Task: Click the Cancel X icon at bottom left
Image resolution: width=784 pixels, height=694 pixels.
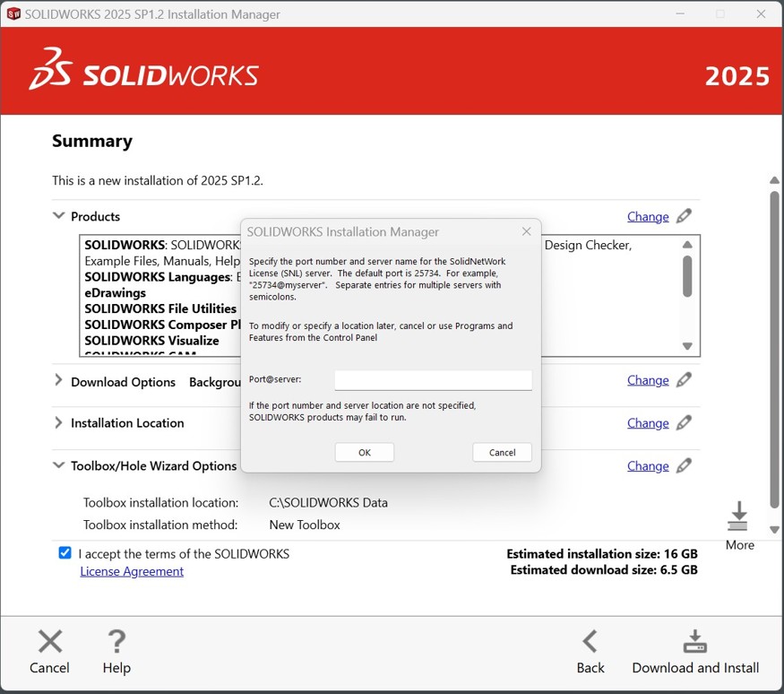Action: click(50, 641)
